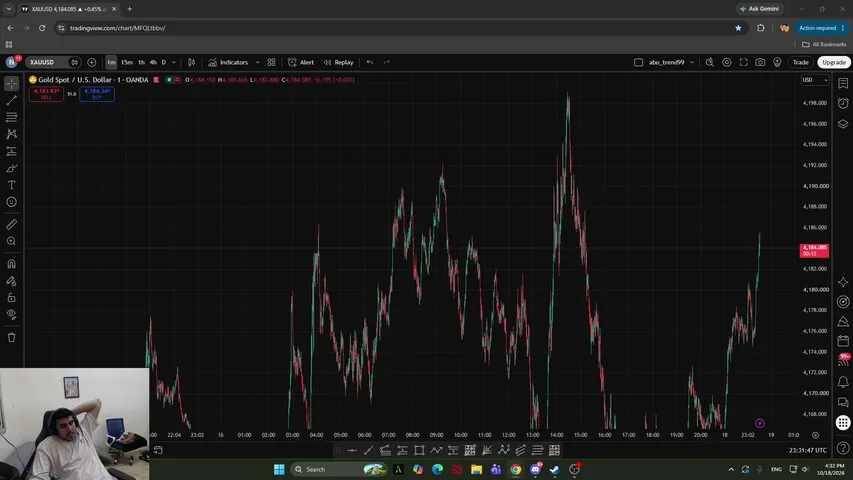
Task: Open the patterns drawing tool
Action: point(11,134)
